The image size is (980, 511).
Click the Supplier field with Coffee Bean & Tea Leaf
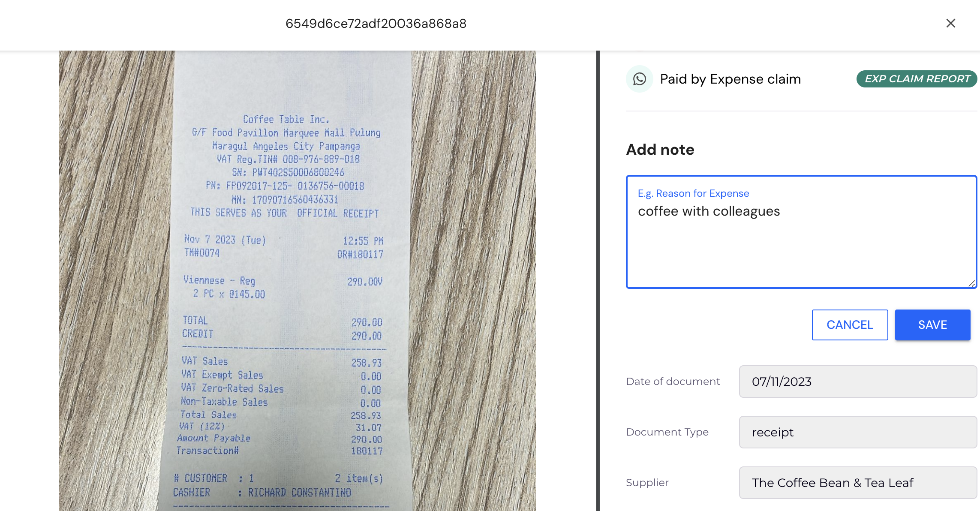(x=858, y=483)
